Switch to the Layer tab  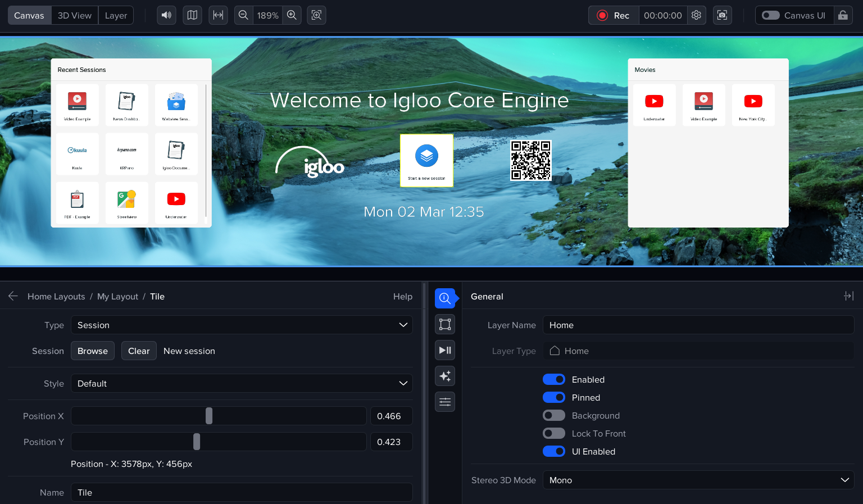[x=116, y=15]
